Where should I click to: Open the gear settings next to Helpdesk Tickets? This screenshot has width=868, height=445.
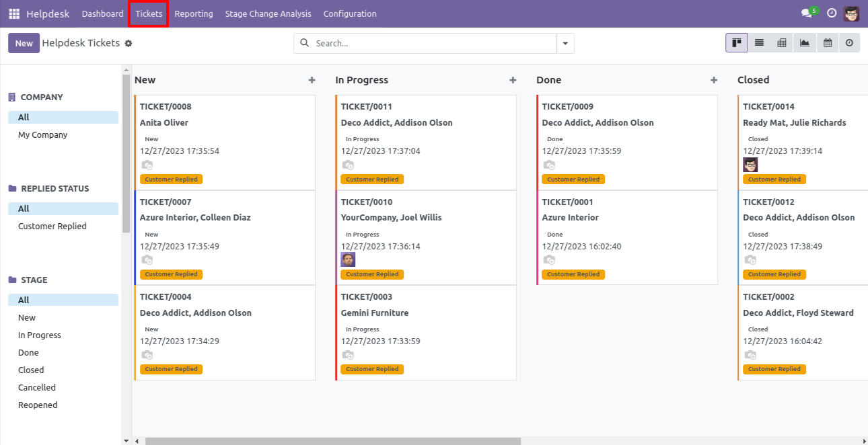pos(129,43)
